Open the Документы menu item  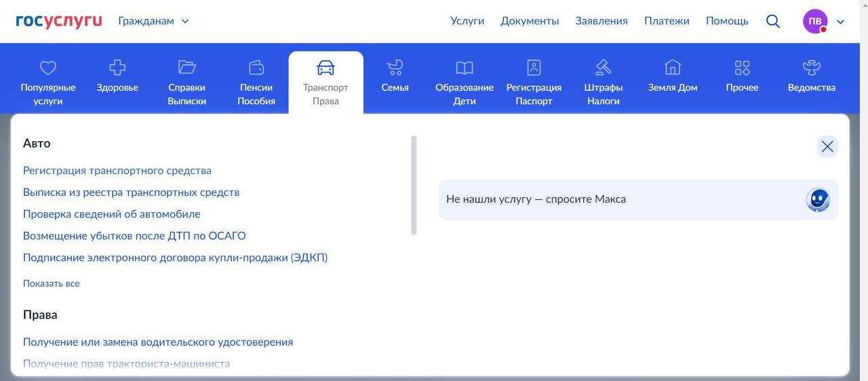(530, 21)
